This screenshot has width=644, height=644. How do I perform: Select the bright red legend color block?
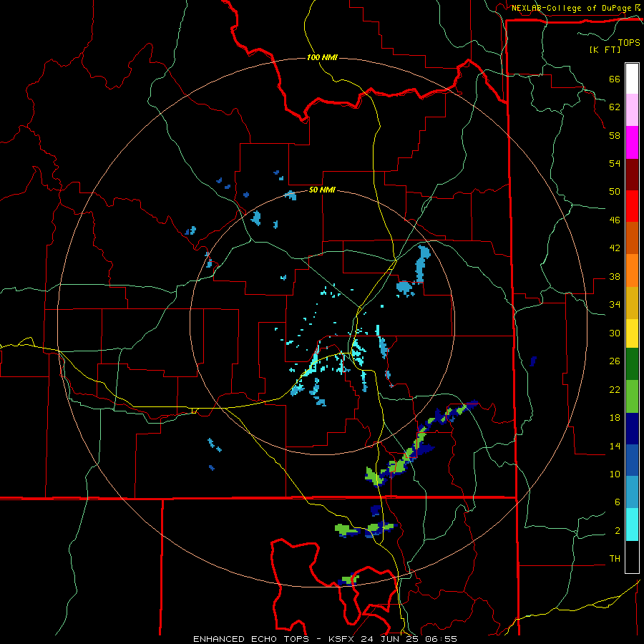click(632, 206)
